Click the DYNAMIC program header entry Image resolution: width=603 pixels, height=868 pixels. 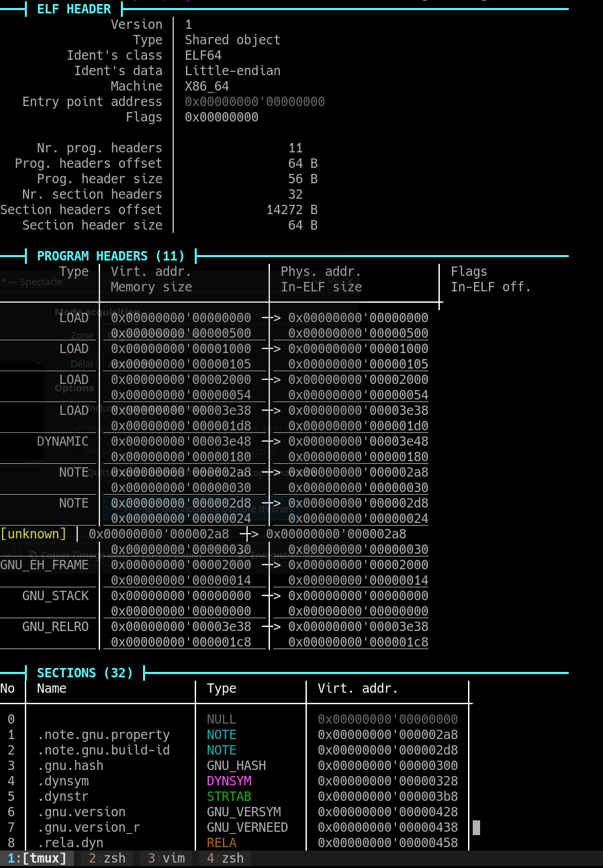(62, 441)
